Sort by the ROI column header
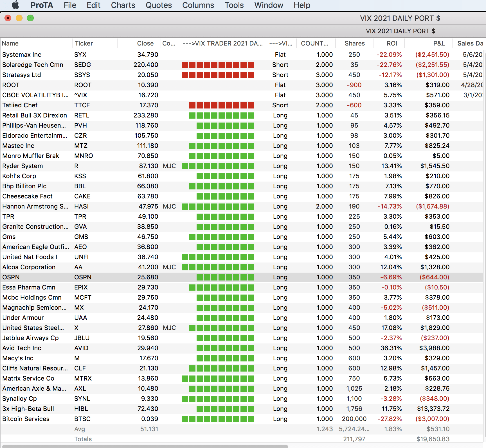This screenshot has width=486, height=448. pos(391,43)
